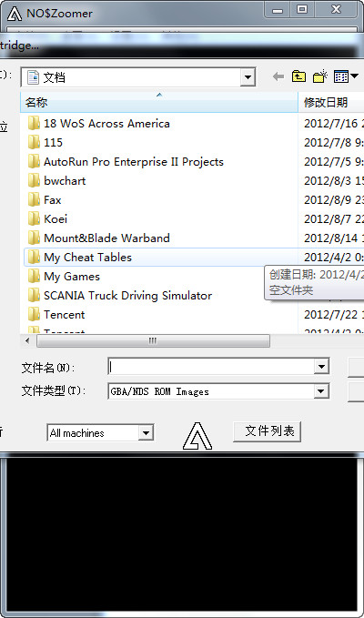Go up one folder level icon

[298, 76]
